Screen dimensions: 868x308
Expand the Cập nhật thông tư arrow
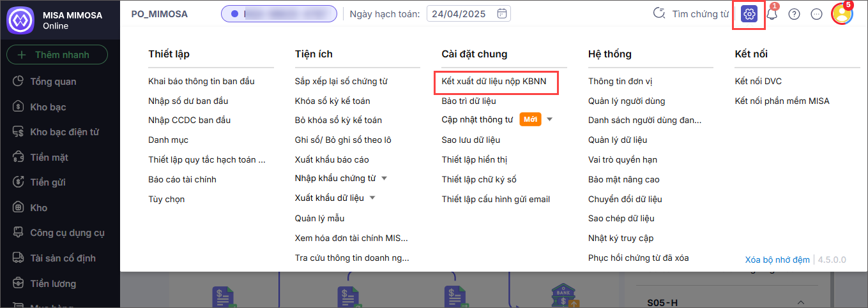[x=549, y=119]
